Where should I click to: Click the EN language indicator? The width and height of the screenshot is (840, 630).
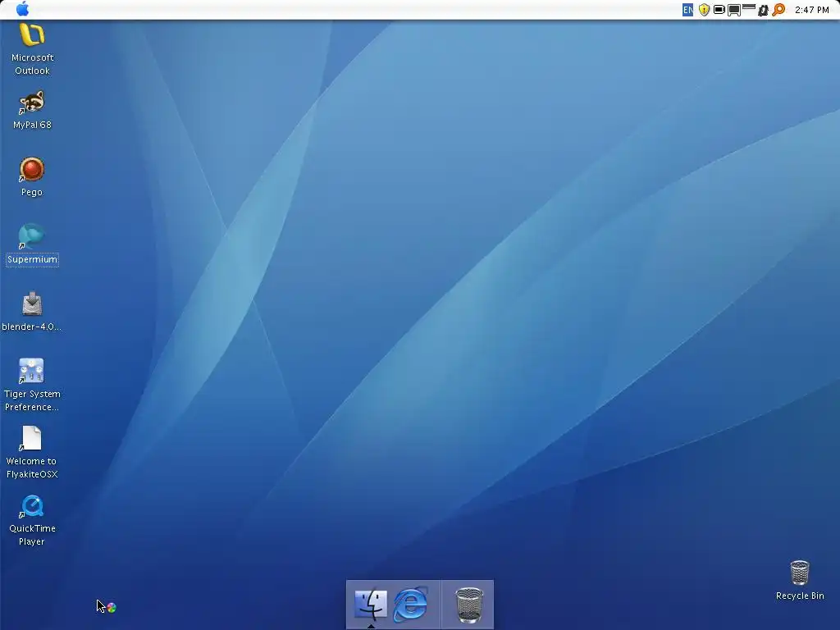pos(688,10)
